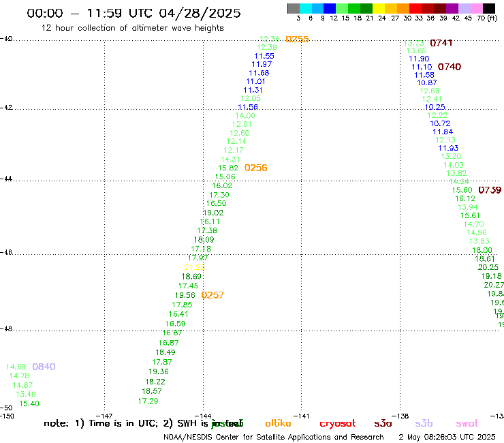Select the s3a satellite legend label
The width and height of the screenshot is (504, 443).
(x=383, y=423)
